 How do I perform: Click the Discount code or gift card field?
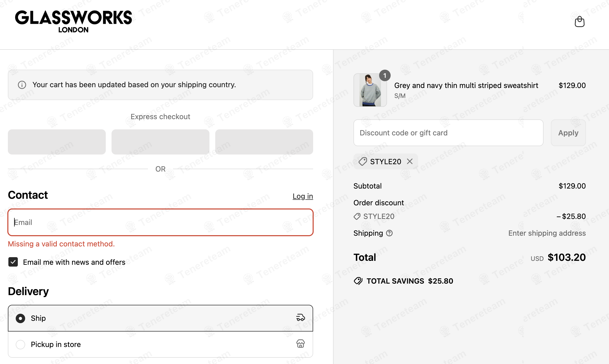click(448, 133)
